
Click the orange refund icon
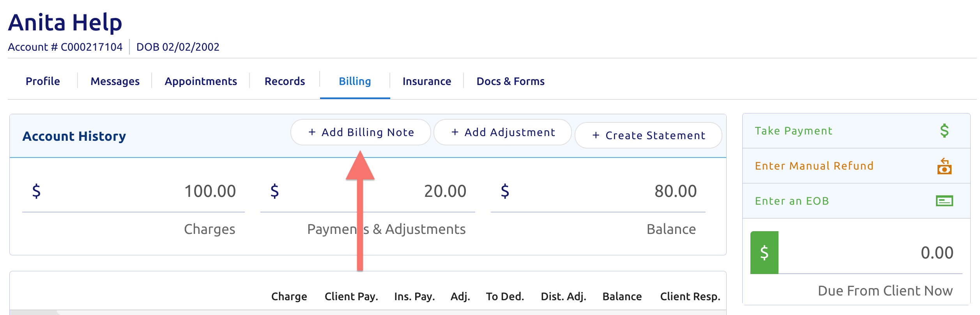[944, 166]
